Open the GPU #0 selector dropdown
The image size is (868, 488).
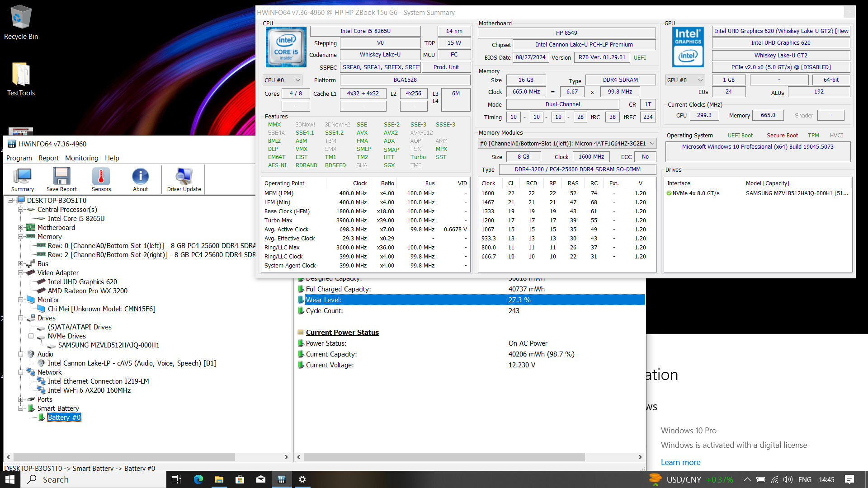(x=685, y=80)
